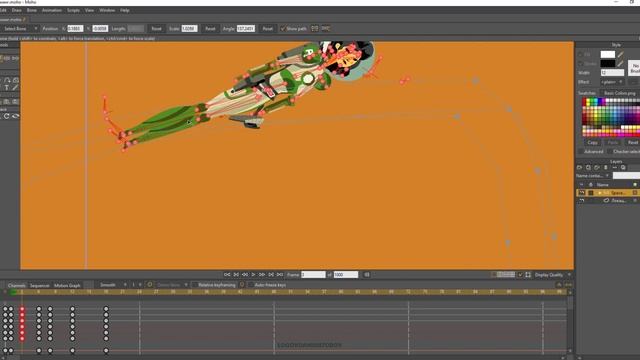Screen dimensions: 640x360
Task: Open the View menu
Action: pyautogui.click(x=89, y=10)
